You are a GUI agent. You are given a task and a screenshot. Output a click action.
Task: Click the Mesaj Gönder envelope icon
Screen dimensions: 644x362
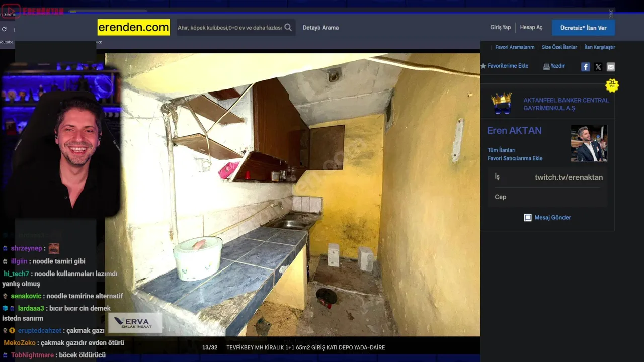pos(528,218)
